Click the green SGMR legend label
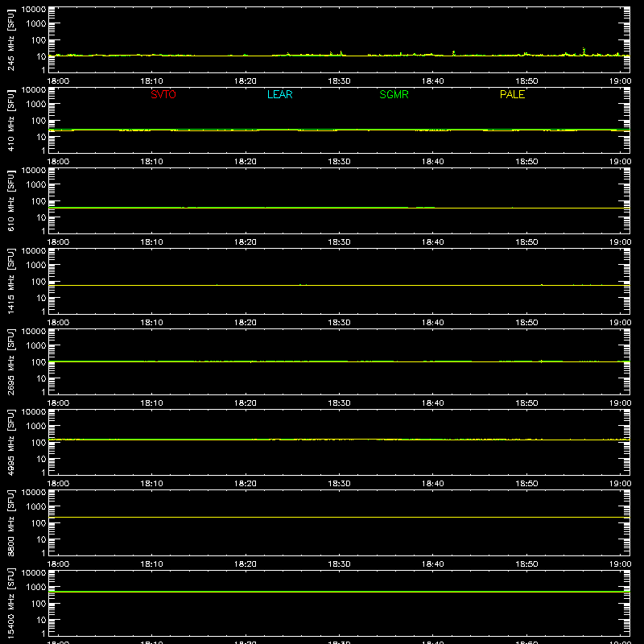 point(394,94)
